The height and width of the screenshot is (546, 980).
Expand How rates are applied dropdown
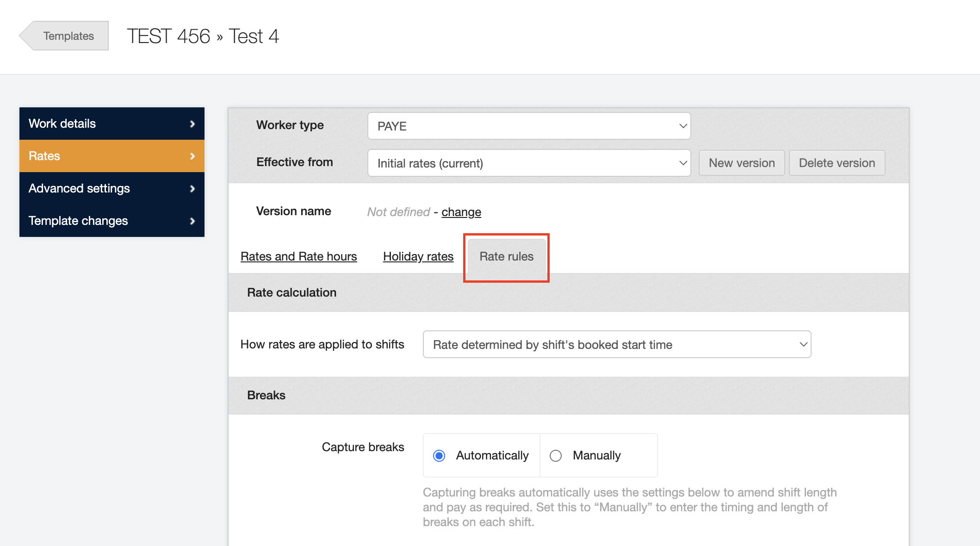[617, 344]
